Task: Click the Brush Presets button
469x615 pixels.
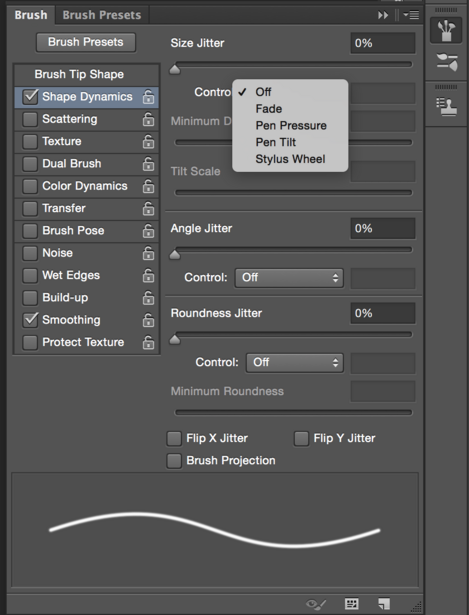Action: pyautogui.click(x=86, y=42)
